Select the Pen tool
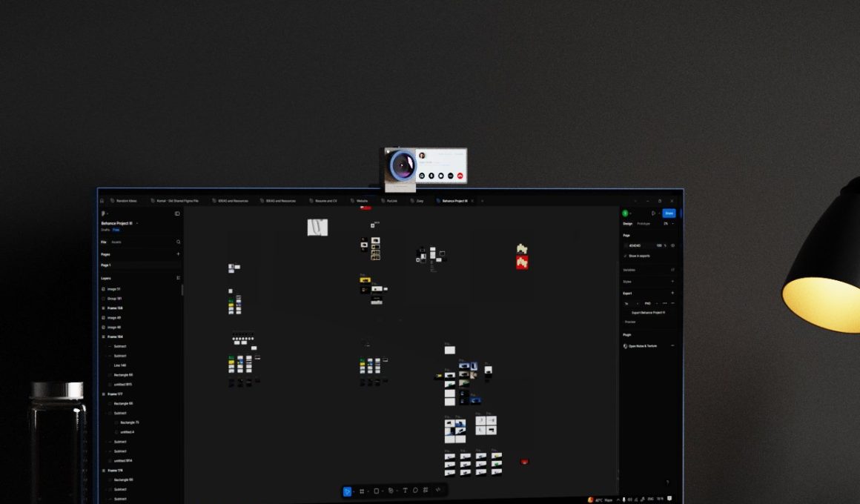 391,491
